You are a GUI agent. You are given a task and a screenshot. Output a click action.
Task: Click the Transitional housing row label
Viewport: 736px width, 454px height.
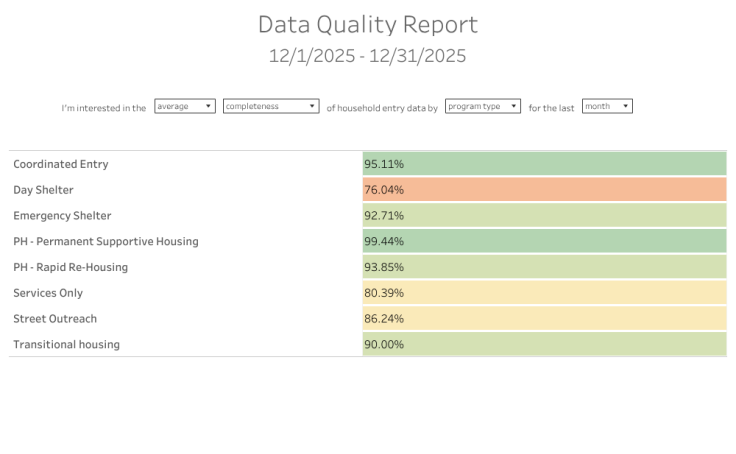66,345
